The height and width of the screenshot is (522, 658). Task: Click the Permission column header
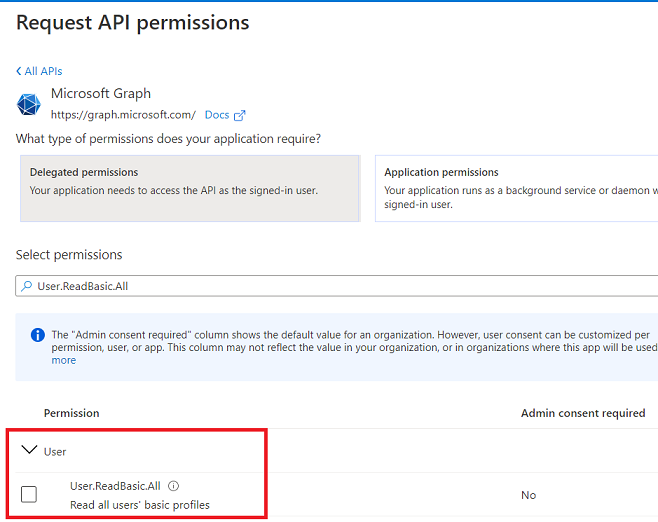pos(72,413)
